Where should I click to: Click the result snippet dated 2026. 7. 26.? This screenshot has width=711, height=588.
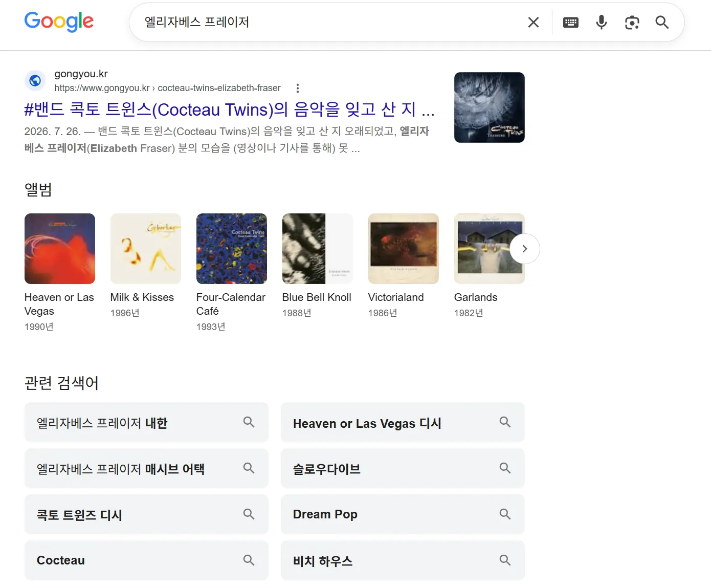pyautogui.click(x=227, y=140)
